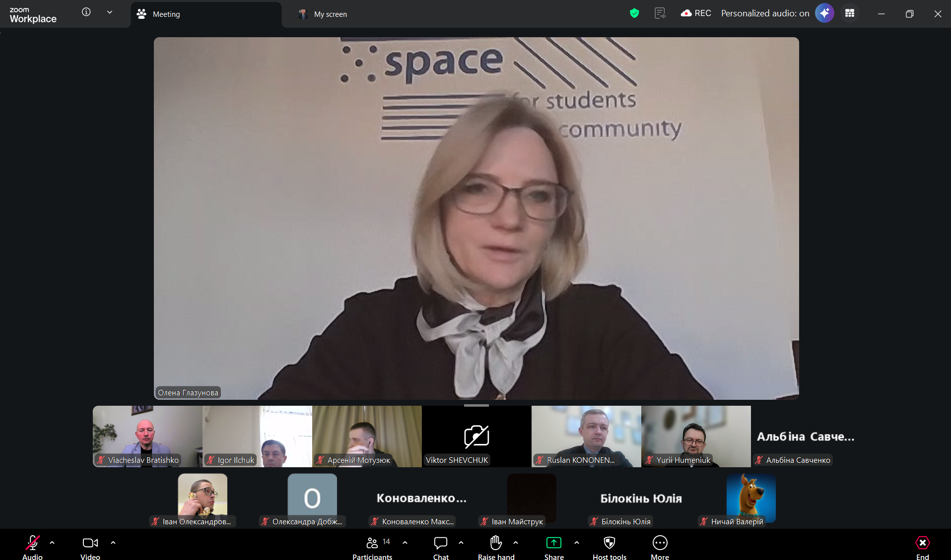Click muted mic icon on Альбіна Савченко label
This screenshot has width=951, height=560.
[x=759, y=460]
